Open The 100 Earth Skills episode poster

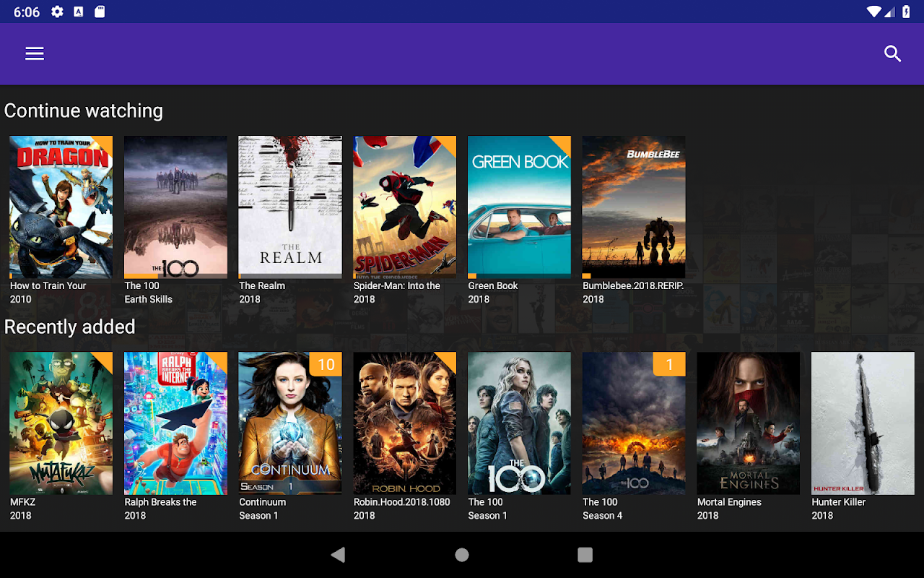(175, 207)
